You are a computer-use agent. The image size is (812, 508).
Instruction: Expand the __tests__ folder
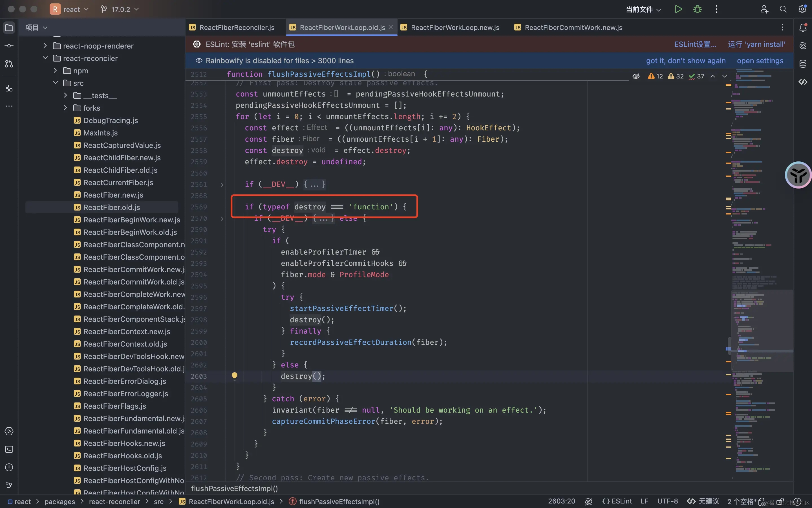point(65,95)
